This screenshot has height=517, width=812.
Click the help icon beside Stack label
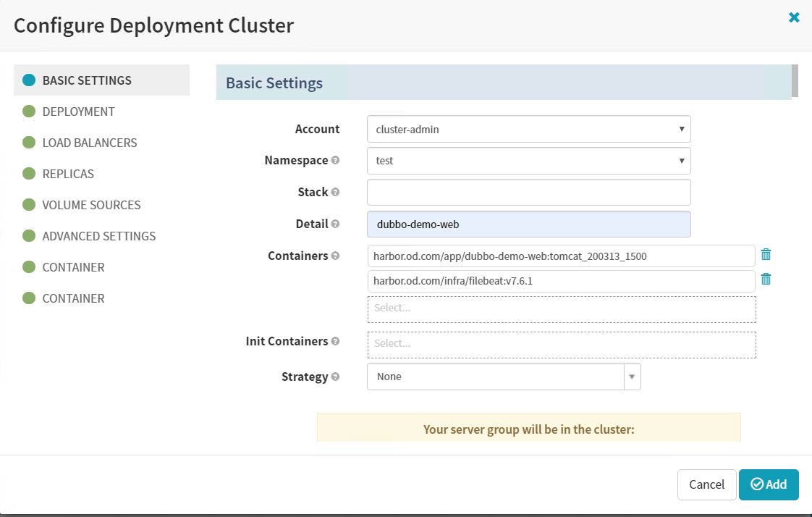335,193
